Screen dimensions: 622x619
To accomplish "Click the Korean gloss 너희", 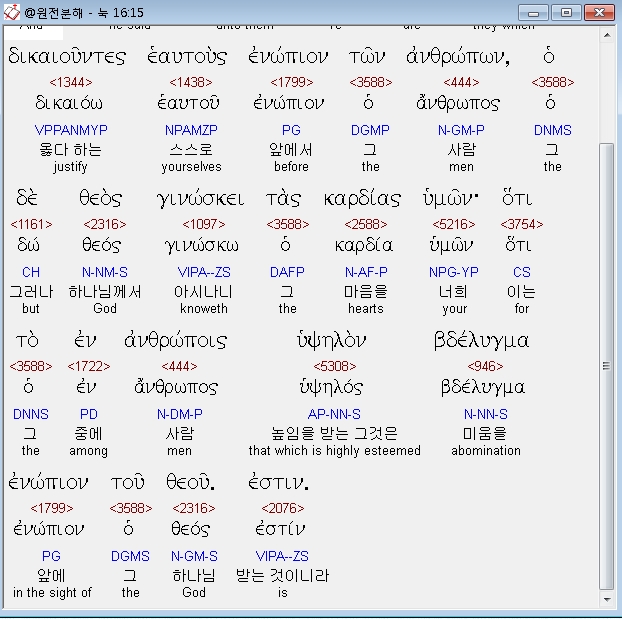I will pos(454,292).
